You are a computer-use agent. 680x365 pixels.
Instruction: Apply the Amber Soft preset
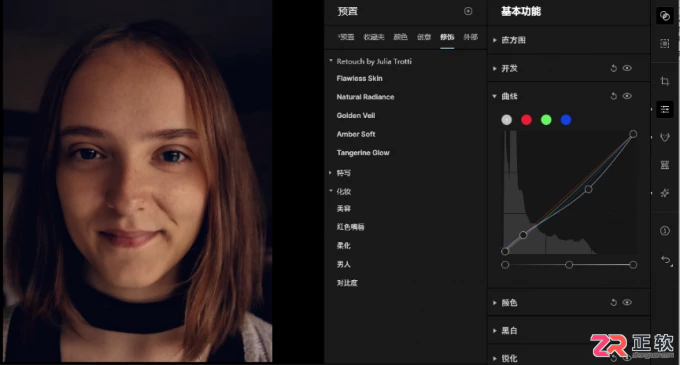click(x=356, y=134)
